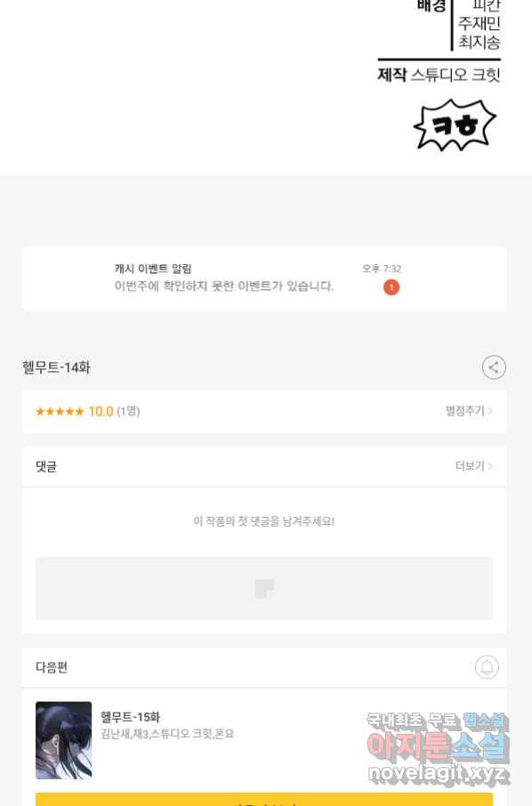The image size is (532, 806).
Task: Click the first comment prompt text
Action: tap(263, 521)
